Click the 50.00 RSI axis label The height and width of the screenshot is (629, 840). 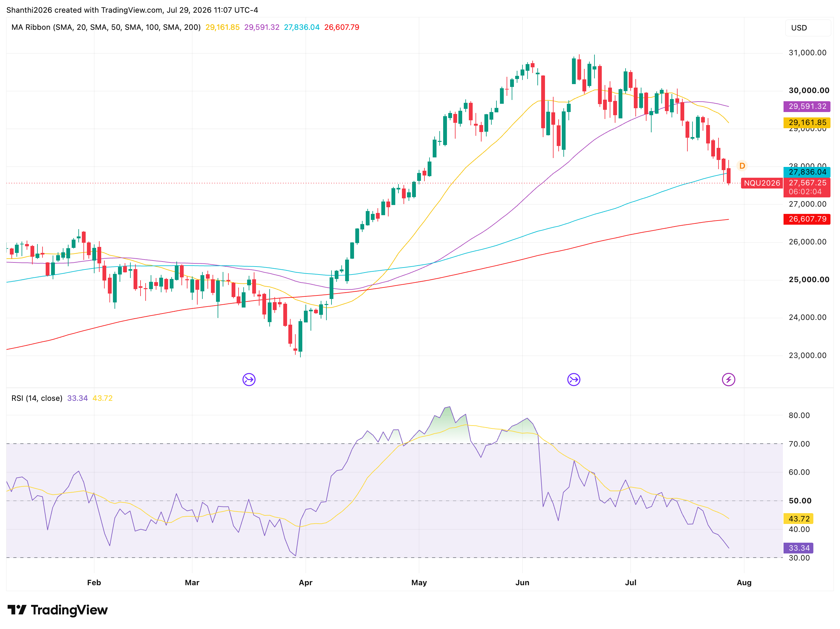[800, 500]
